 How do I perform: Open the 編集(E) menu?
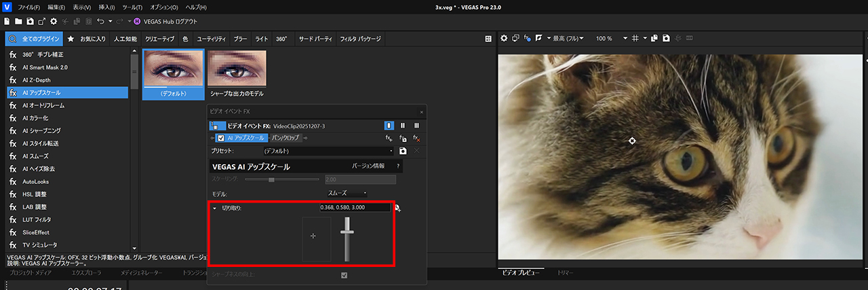(x=57, y=7)
